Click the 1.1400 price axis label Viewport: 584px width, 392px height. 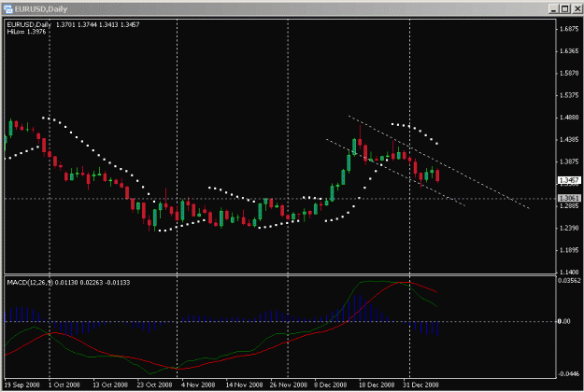[569, 272]
